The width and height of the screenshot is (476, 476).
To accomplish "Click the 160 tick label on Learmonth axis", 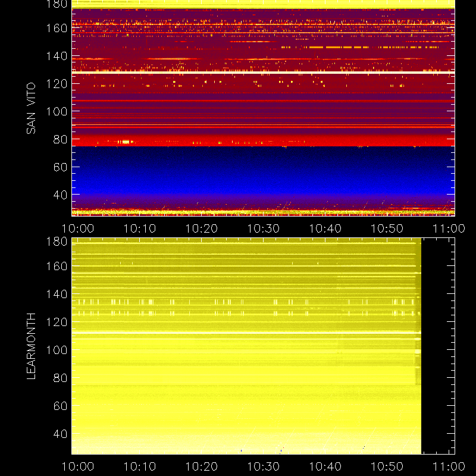I will (x=57, y=266).
